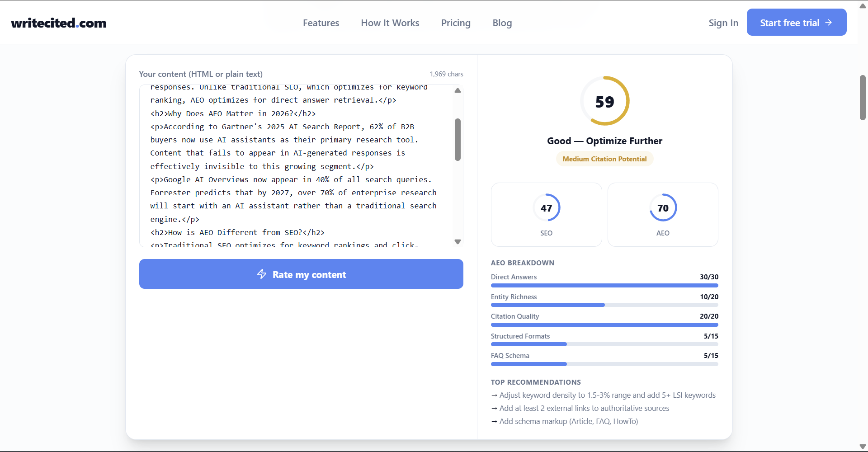Visit the Blog link
The image size is (868, 452).
click(x=502, y=23)
